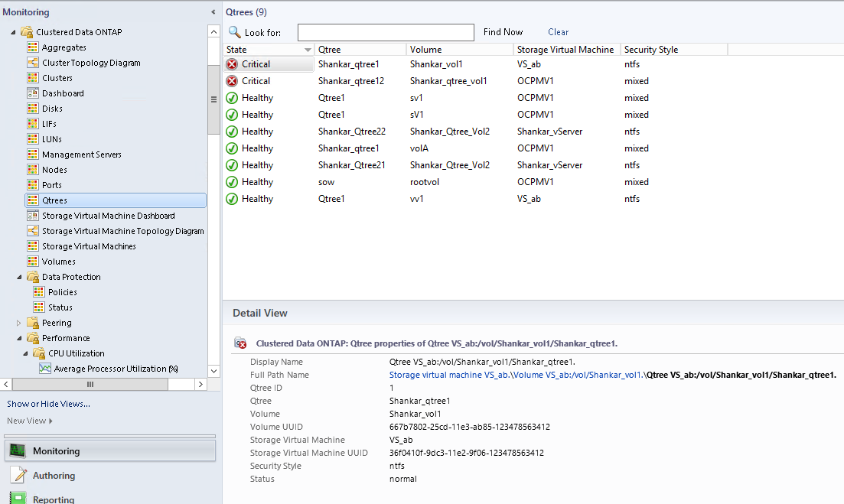Click the Authoring pane icon
The width and height of the screenshot is (844, 504).
(18, 476)
